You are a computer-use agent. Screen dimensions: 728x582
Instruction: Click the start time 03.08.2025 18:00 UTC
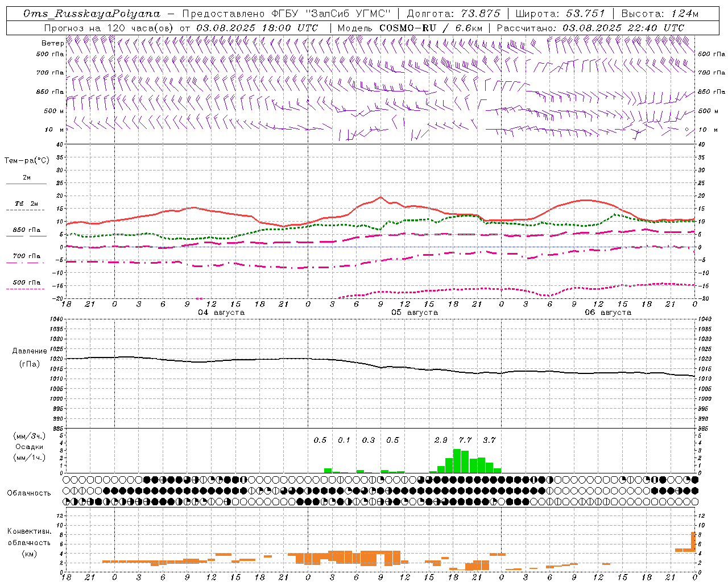(x=257, y=28)
